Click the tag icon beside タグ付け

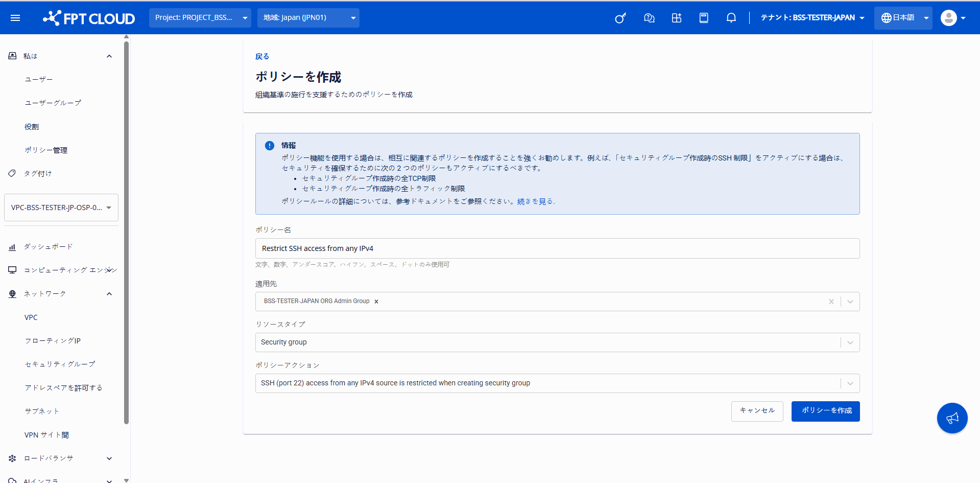click(x=12, y=173)
